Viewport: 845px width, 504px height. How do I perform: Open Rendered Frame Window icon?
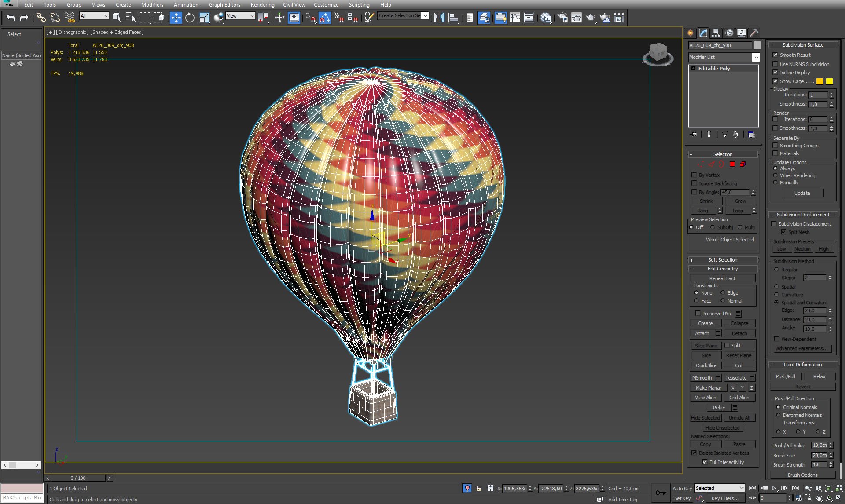tap(577, 18)
